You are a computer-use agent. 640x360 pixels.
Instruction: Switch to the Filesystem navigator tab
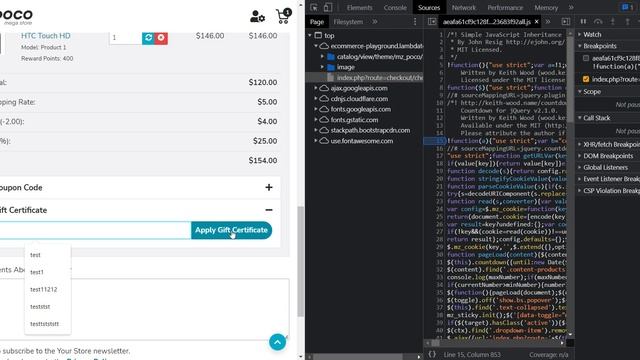click(x=348, y=22)
